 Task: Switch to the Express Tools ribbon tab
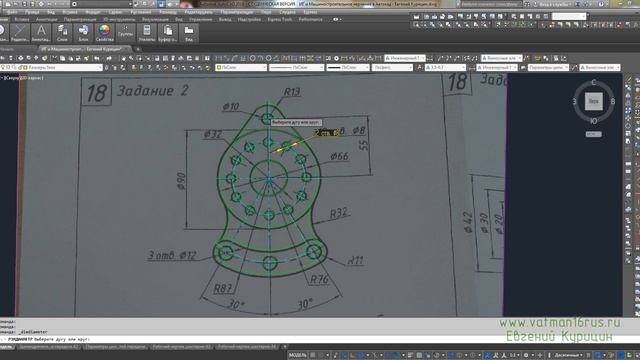(x=280, y=19)
